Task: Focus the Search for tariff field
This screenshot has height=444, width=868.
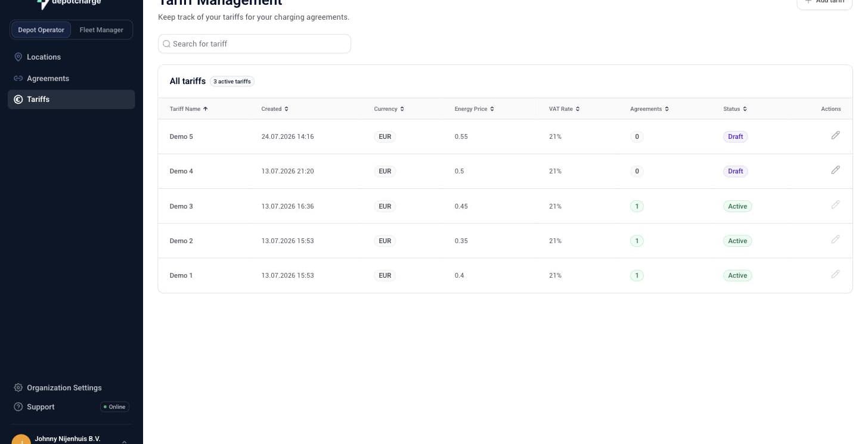Action: point(255,44)
